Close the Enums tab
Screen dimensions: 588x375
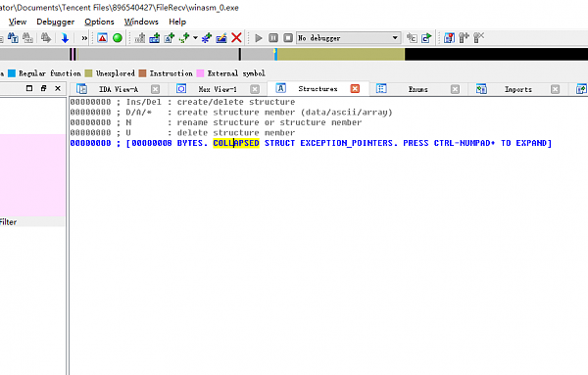tap(455, 89)
